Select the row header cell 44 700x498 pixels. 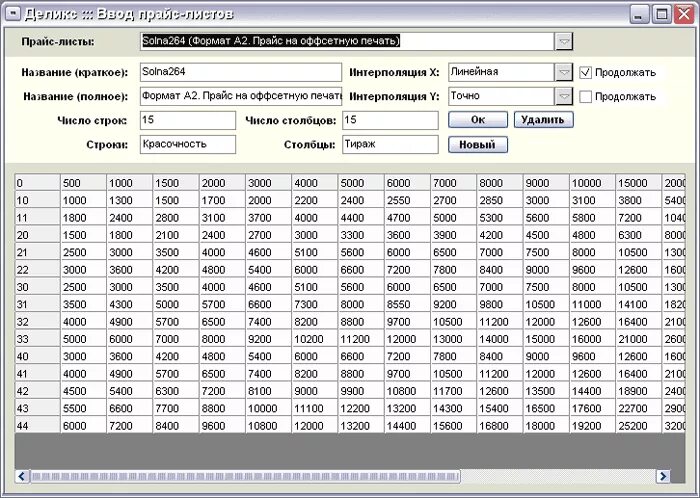pos(38,426)
